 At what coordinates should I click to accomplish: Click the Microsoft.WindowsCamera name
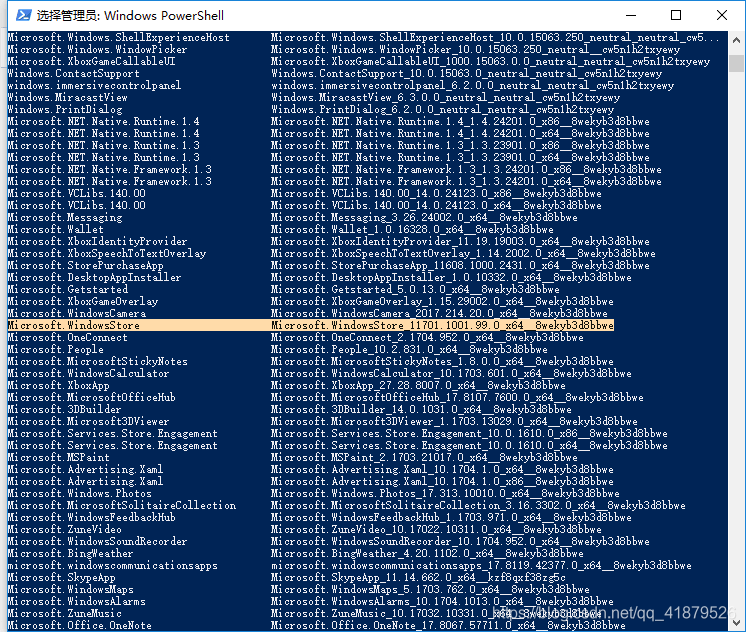77,313
